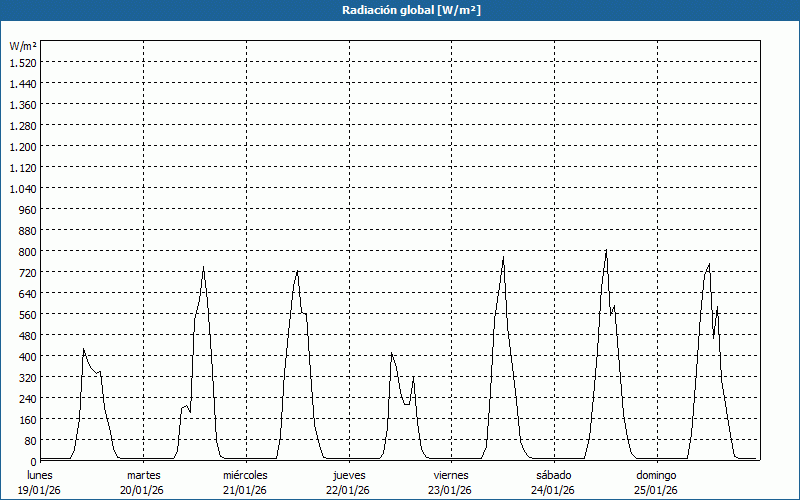Viewport: 800px width, 500px height.
Task: Select the 1.520 y-axis label
Action: tap(22, 62)
